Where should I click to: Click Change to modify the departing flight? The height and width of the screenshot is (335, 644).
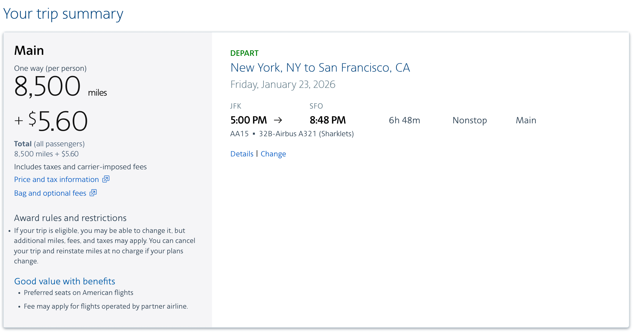click(273, 154)
